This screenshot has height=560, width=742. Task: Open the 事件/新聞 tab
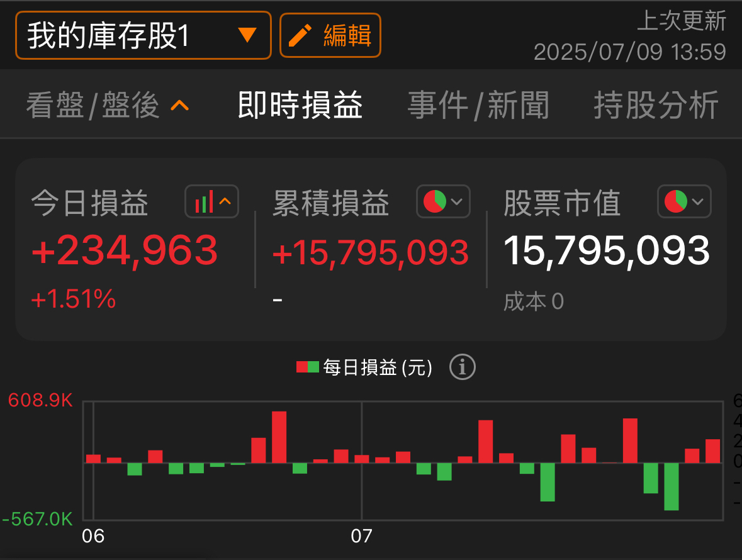[478, 105]
